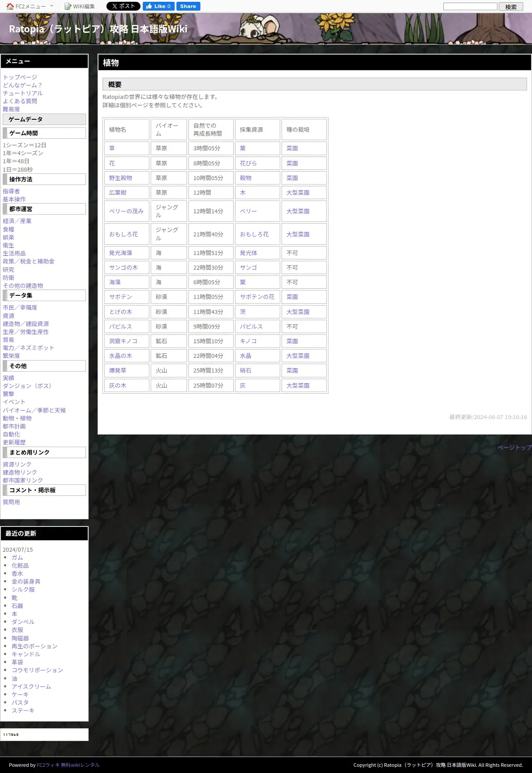Viewport: 532px width, 773px height.
Task: Open 政策／税金と補助金 link
Action: coord(28,261)
